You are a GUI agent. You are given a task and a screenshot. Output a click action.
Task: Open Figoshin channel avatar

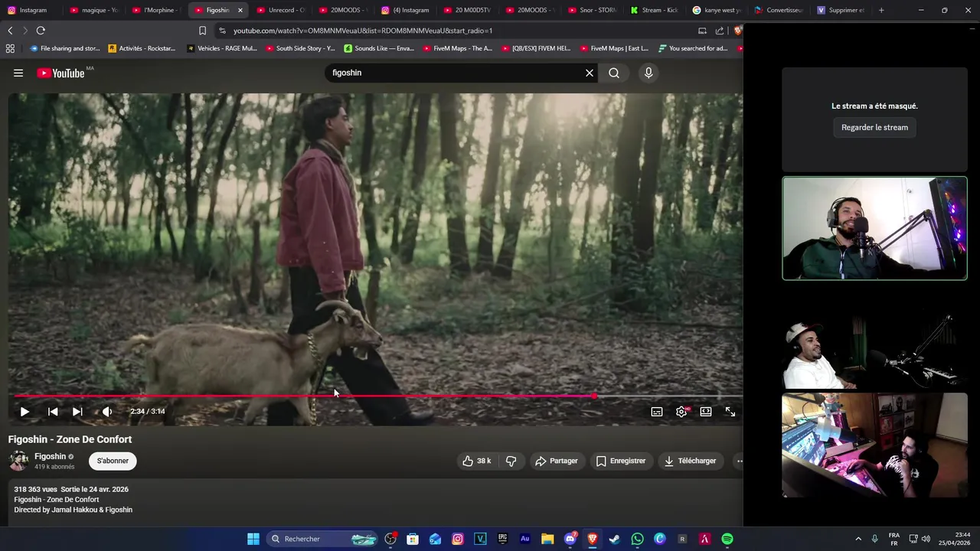click(x=18, y=461)
